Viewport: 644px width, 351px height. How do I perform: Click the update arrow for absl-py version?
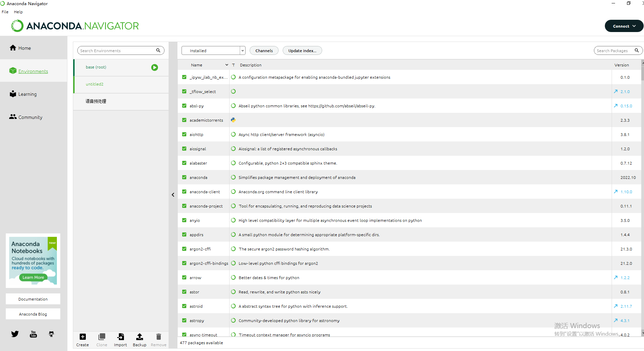tap(616, 106)
